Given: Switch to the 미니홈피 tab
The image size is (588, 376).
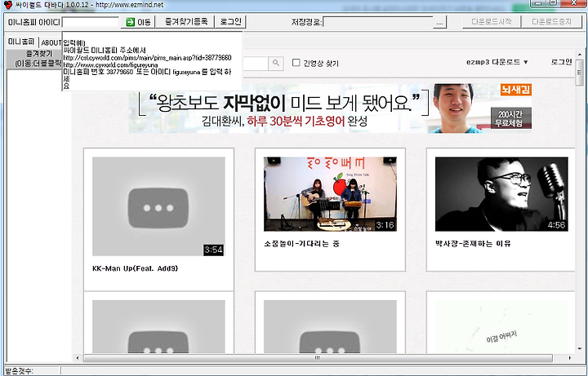Looking at the screenshot, I should point(21,42).
